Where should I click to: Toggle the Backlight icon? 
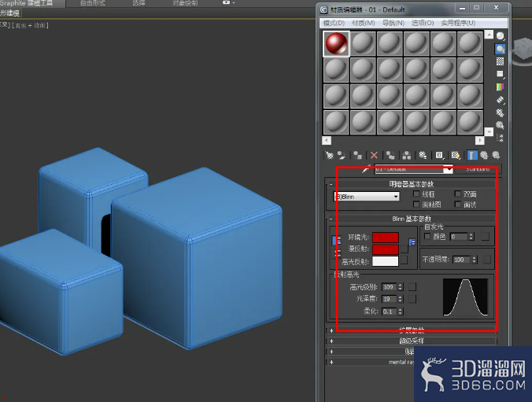click(500, 50)
